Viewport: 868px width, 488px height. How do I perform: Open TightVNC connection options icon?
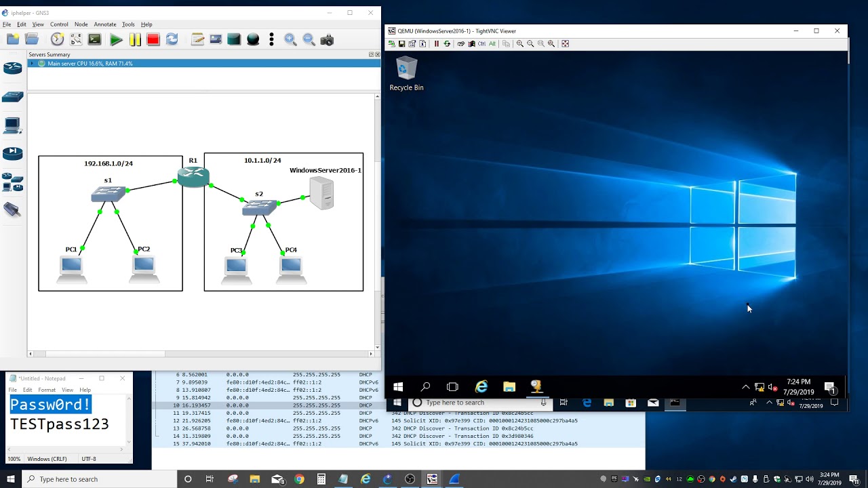[x=412, y=43]
